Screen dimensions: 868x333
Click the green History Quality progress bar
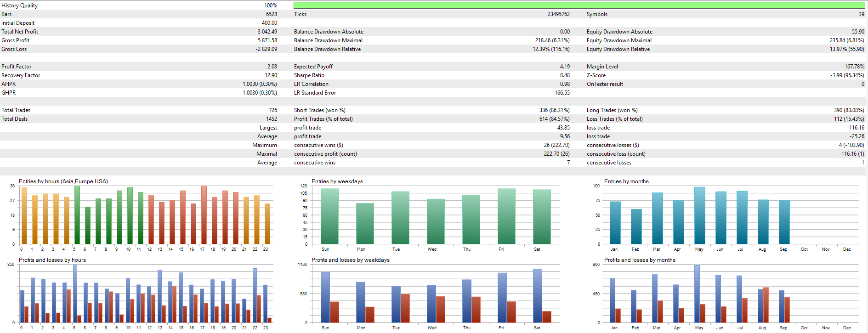579,6
